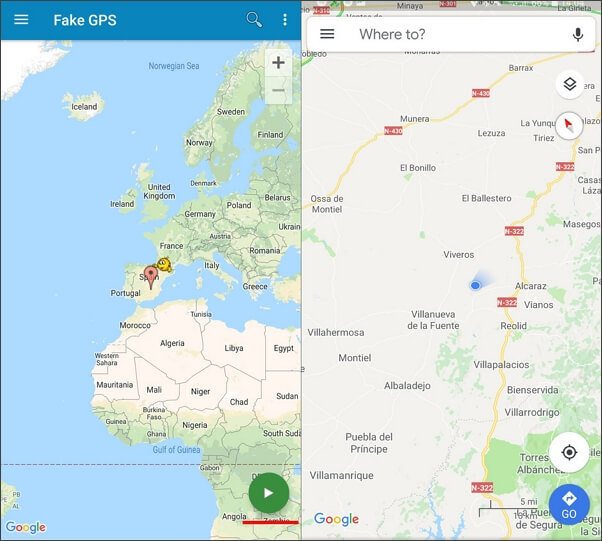Select the 'Portugal' map label

coord(126,293)
